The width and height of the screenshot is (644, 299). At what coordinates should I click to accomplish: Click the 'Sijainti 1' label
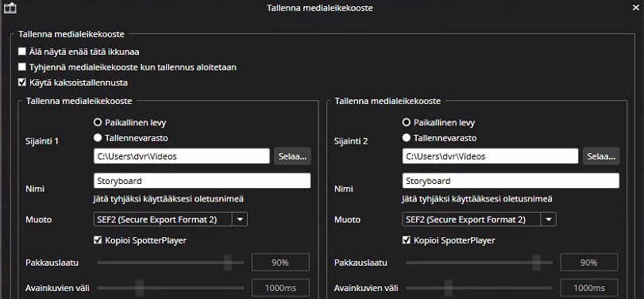(x=42, y=141)
